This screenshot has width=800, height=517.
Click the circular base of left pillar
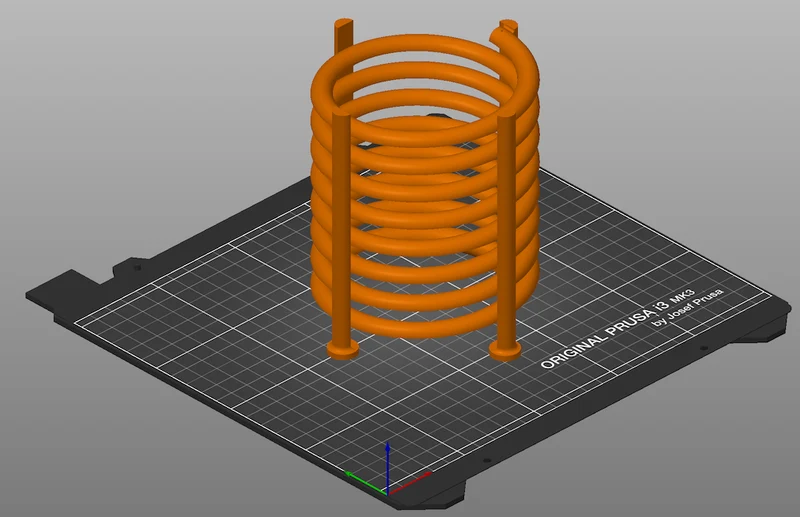(x=342, y=350)
